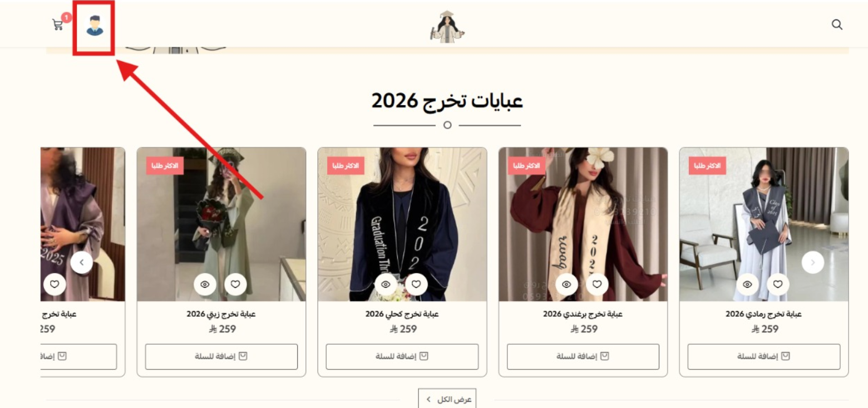Viewport: 868px width, 408px height.
Task: Add عباية تخرج برغندي 2026 to cart
Action: 583,356
